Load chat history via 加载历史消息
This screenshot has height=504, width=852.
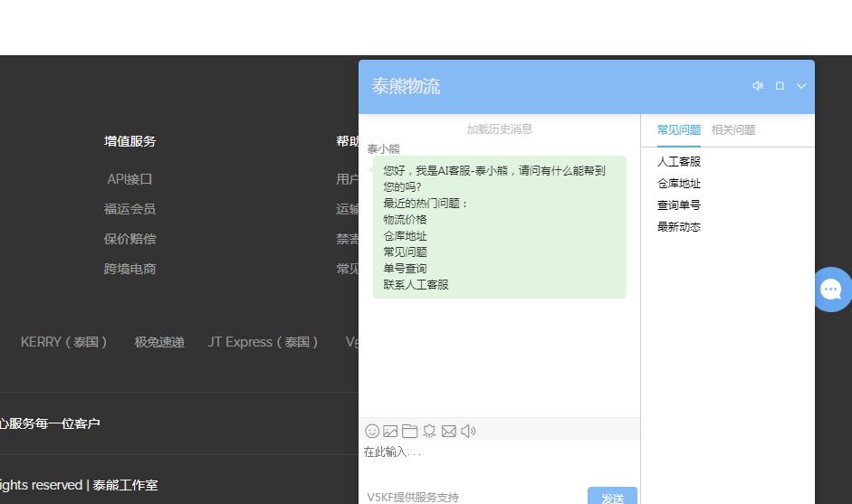[x=500, y=128]
